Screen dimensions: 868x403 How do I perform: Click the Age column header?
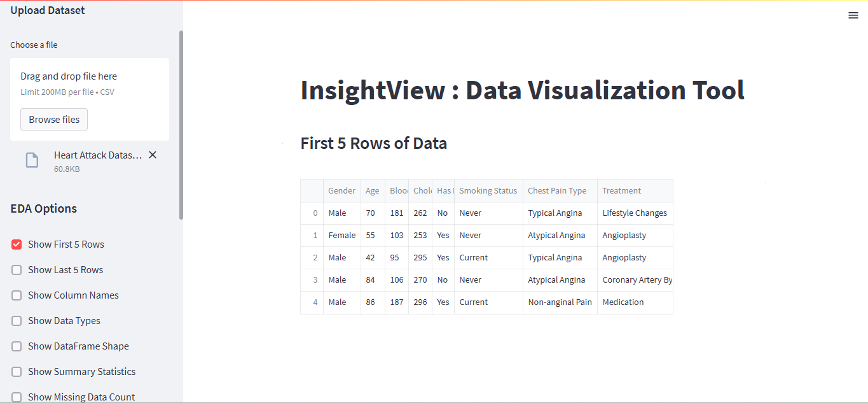373,191
